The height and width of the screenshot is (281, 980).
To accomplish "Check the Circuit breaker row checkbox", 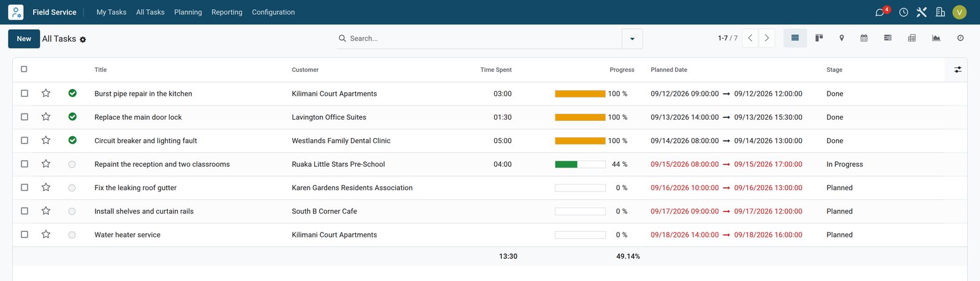I will [x=24, y=140].
